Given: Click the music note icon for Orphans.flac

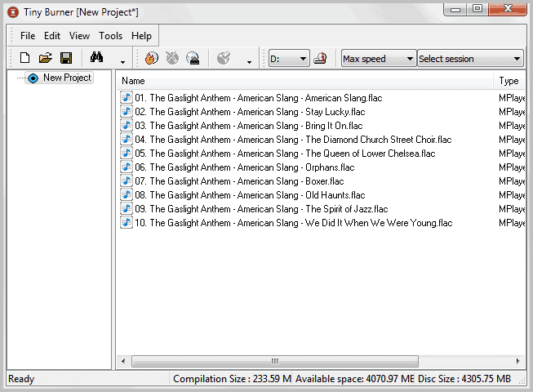Looking at the screenshot, I should pos(127,167).
